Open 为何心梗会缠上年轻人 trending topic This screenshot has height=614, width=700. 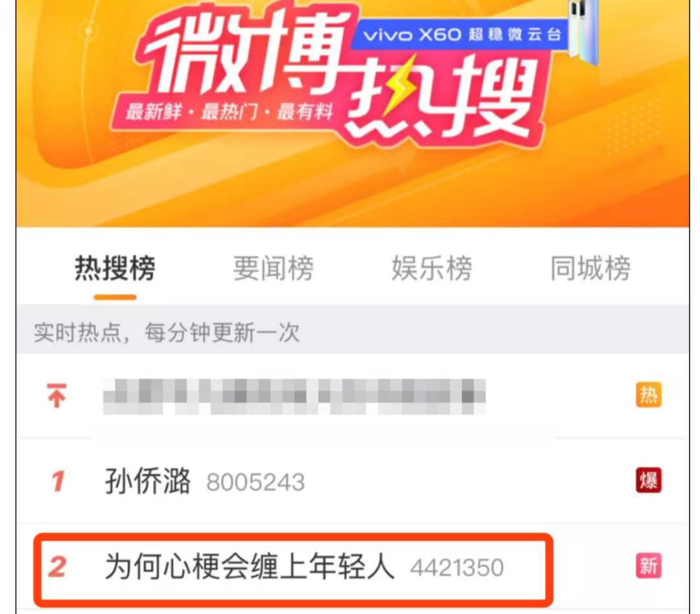point(250,567)
